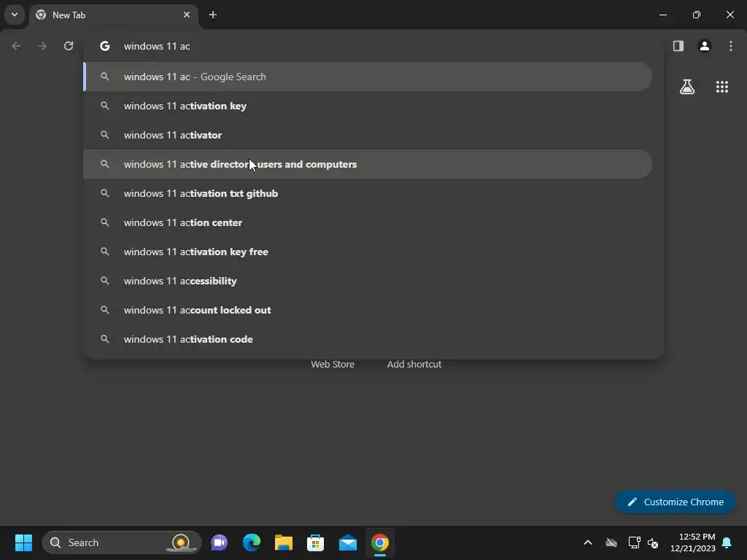Click search icon beside 'windows 11 accessibility'

pyautogui.click(x=105, y=281)
